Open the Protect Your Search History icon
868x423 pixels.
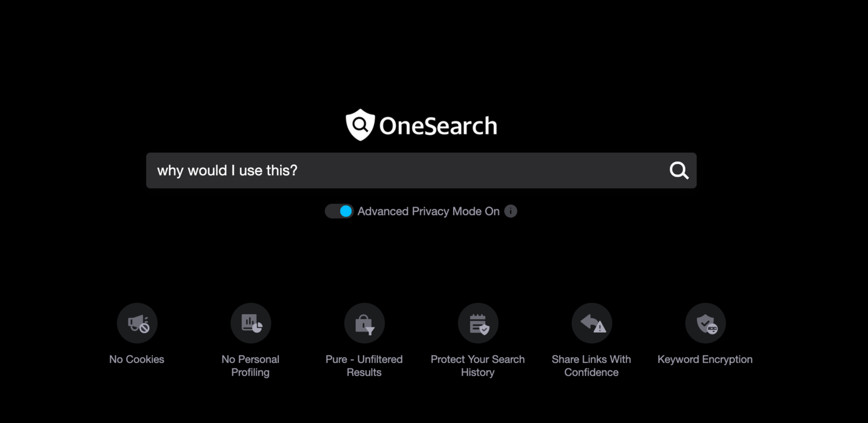pos(478,323)
